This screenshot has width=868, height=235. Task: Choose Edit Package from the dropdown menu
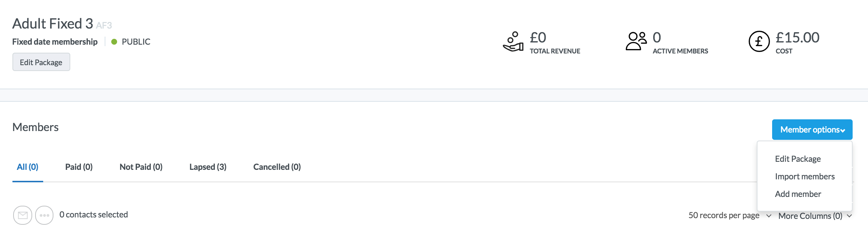click(798, 159)
